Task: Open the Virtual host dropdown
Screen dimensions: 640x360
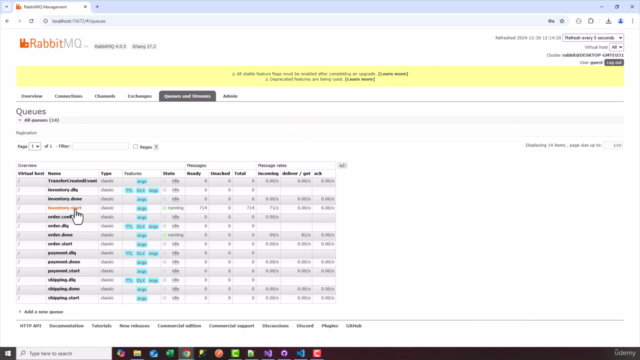Action: pos(616,47)
